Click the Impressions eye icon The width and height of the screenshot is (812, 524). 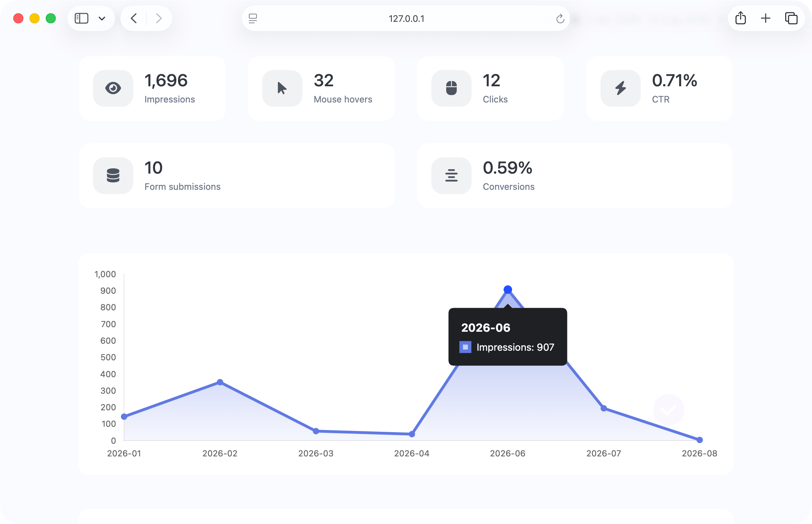pyautogui.click(x=113, y=88)
